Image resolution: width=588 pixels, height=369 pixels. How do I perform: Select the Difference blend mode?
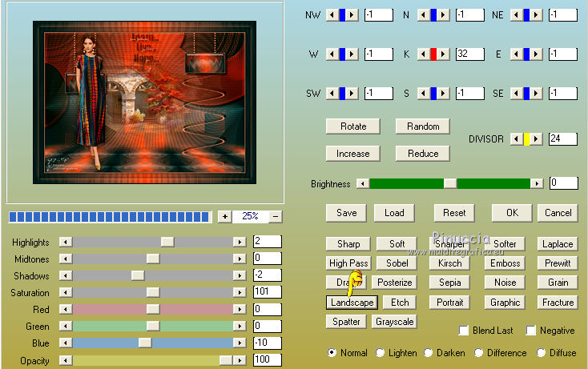click(478, 353)
